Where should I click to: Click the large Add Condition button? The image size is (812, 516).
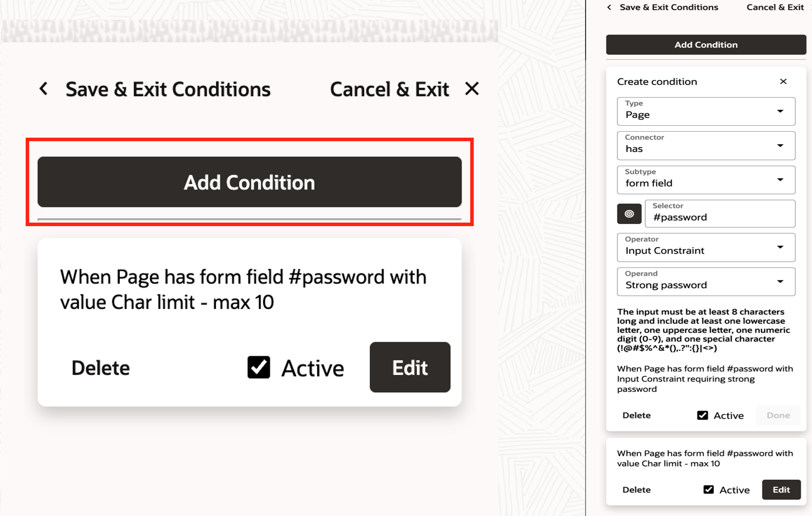(x=249, y=182)
